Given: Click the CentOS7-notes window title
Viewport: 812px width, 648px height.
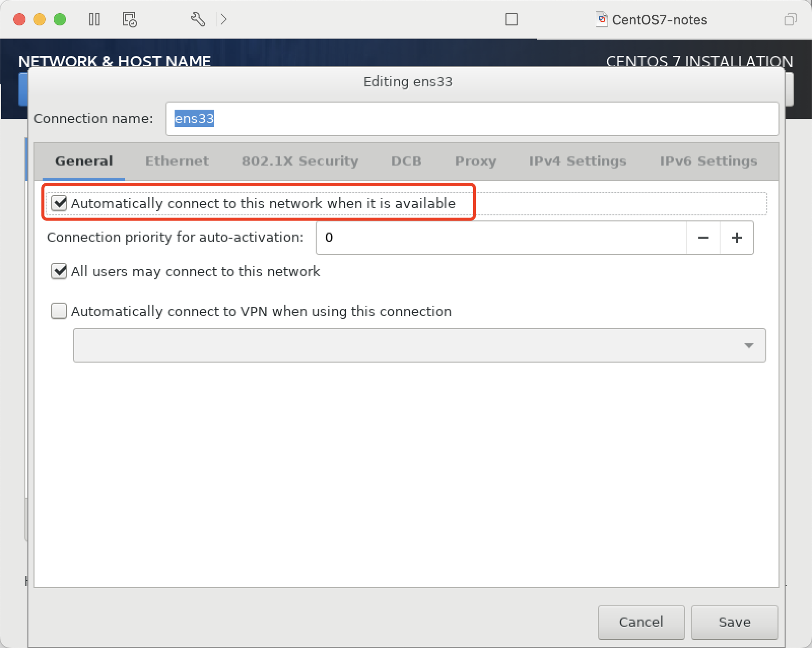Looking at the screenshot, I should point(659,20).
